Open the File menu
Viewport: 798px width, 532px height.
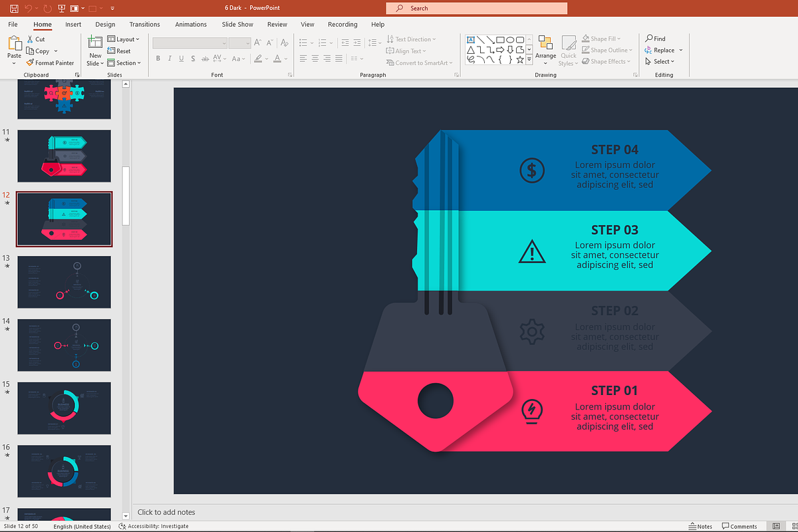13,24
